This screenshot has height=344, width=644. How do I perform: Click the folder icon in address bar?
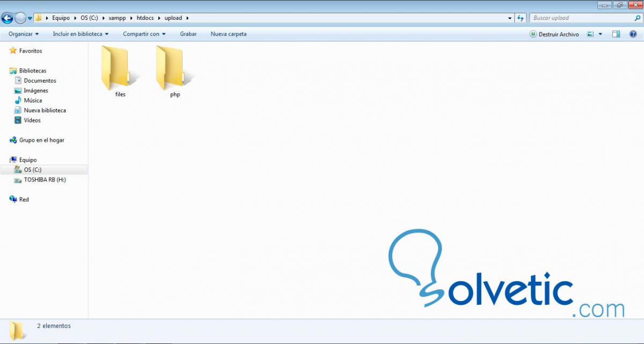(39, 18)
